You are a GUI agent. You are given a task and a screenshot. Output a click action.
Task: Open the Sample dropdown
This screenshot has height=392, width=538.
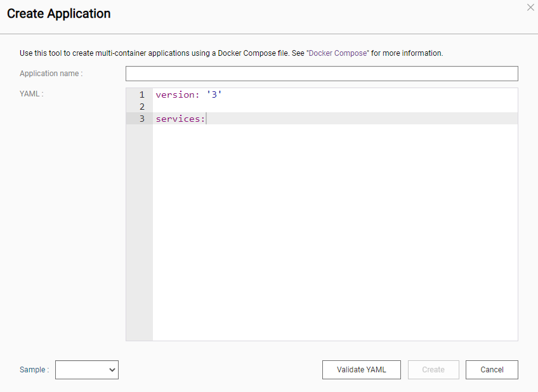tap(87, 370)
